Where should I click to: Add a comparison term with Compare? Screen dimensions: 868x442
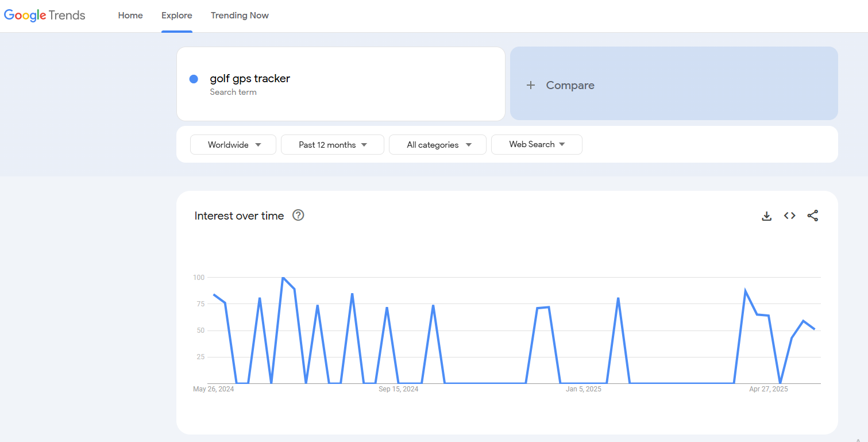pyautogui.click(x=674, y=83)
